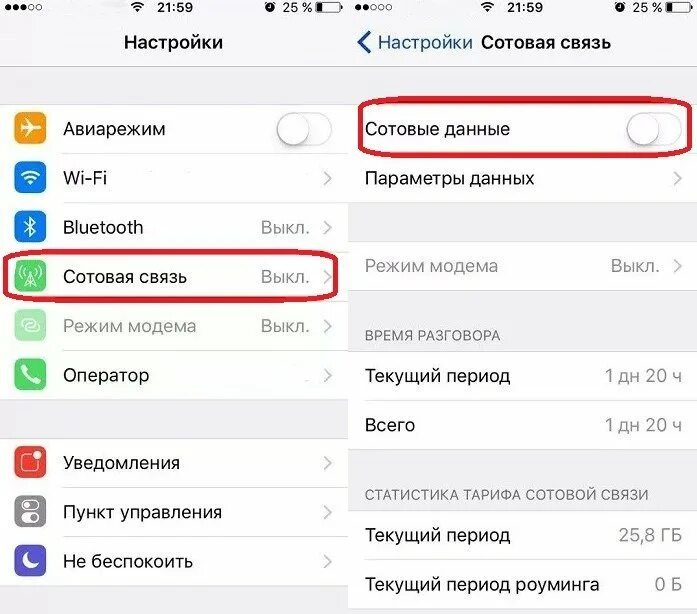Tap the purple moon Не беспокоить icon
Viewport: 697px width, 614px height.
coord(30,561)
